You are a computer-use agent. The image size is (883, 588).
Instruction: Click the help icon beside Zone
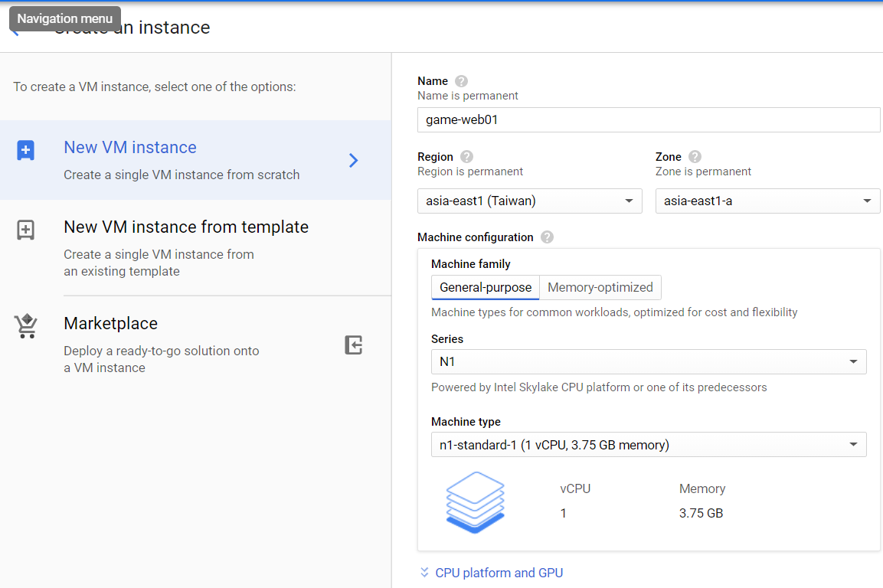coord(695,157)
